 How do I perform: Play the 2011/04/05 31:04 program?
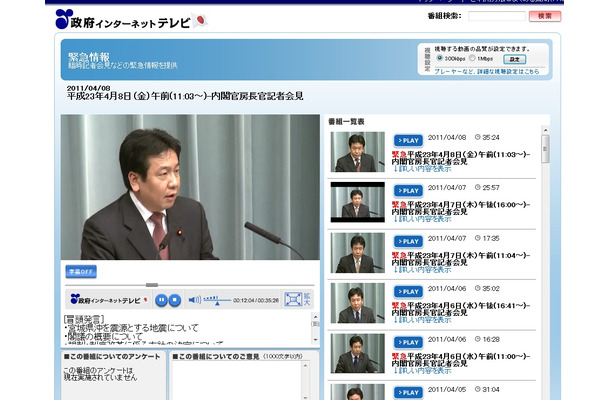(x=408, y=392)
